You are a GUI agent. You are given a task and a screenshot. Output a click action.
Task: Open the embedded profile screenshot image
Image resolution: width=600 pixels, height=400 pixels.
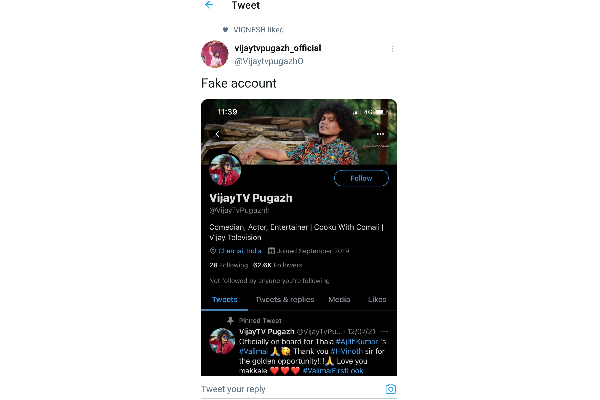pyautogui.click(x=299, y=238)
